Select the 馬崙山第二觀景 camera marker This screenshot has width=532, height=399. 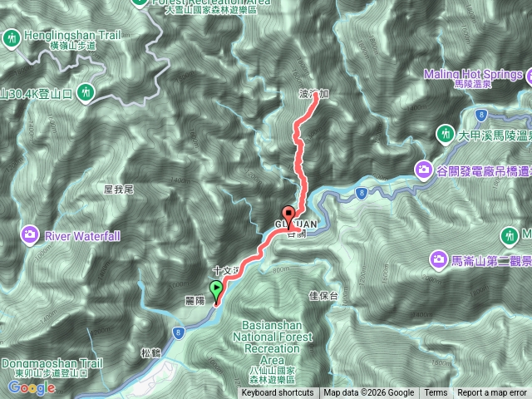[x=438, y=260]
